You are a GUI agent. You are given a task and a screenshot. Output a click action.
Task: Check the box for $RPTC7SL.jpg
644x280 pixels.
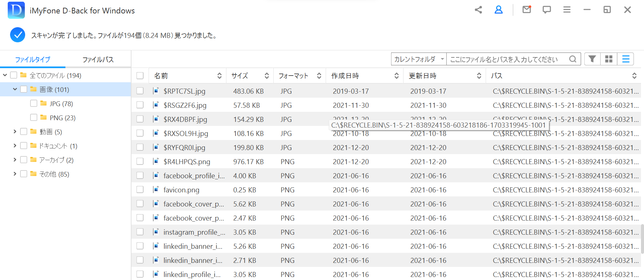(140, 91)
